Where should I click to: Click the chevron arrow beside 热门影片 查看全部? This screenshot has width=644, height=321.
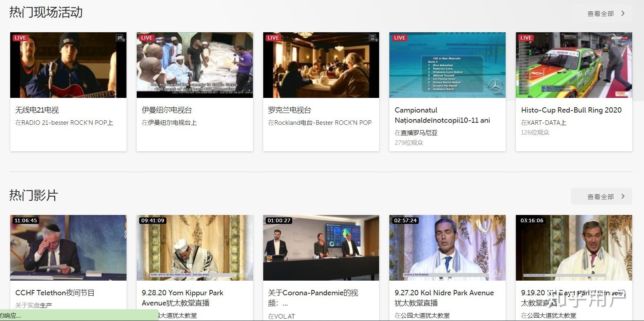623,196
